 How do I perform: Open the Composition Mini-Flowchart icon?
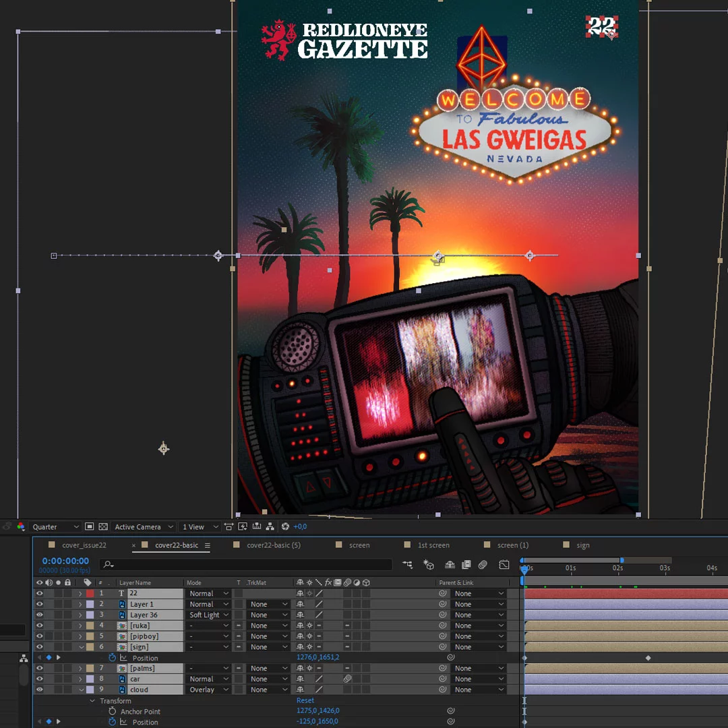coord(407,565)
